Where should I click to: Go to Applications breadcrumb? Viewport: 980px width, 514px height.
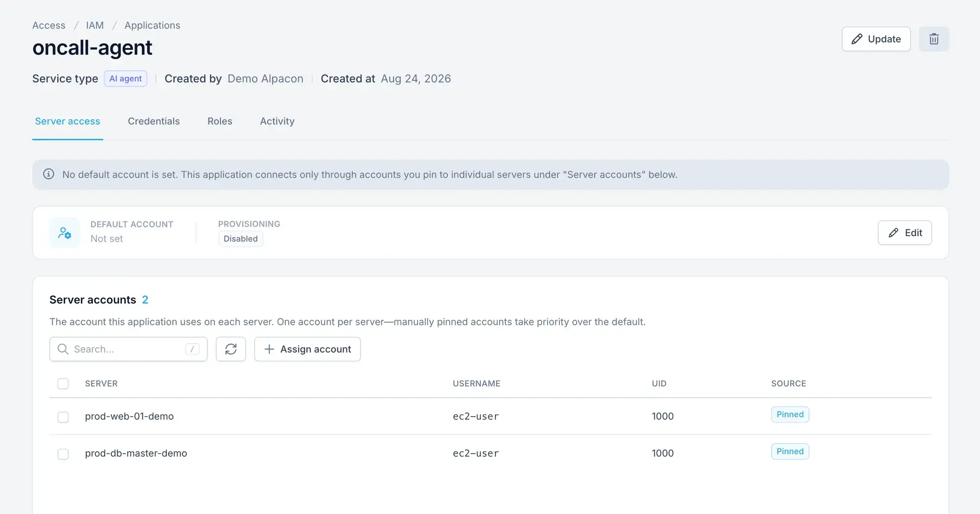click(x=152, y=25)
